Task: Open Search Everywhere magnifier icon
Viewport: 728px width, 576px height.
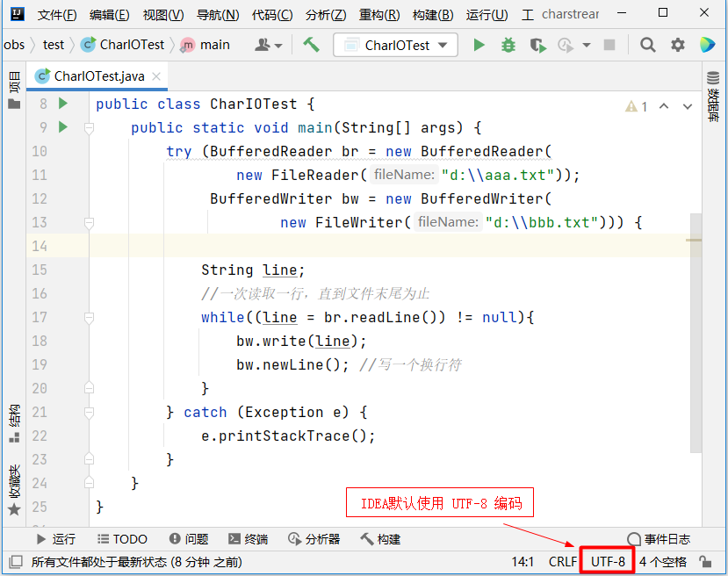Action: (648, 45)
